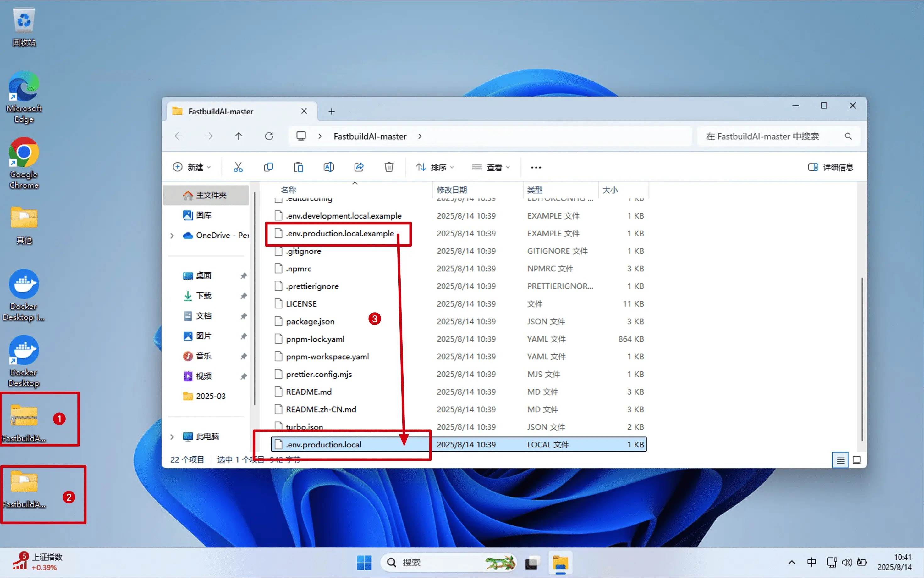The width and height of the screenshot is (924, 578).
Task: Refresh the folder view
Action: point(269,136)
